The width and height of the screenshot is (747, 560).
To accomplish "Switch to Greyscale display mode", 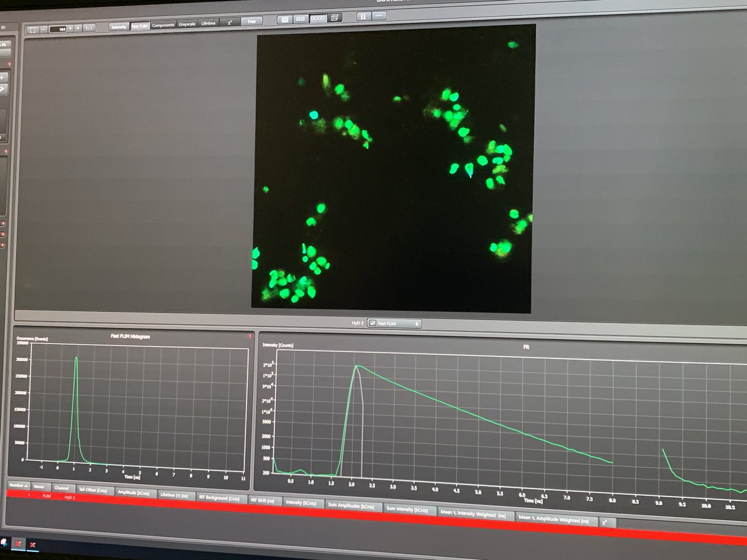I will click(187, 24).
